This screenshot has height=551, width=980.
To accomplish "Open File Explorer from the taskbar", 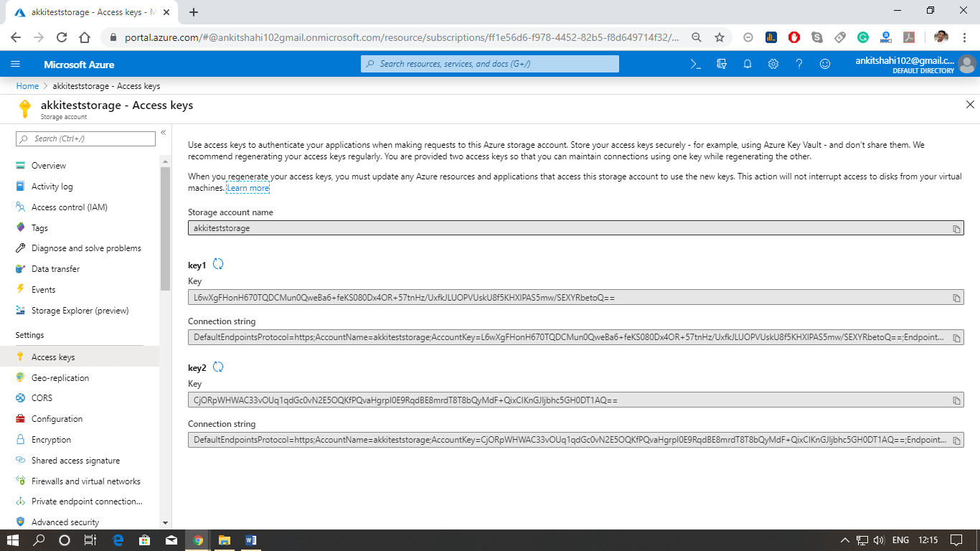I will (x=224, y=540).
